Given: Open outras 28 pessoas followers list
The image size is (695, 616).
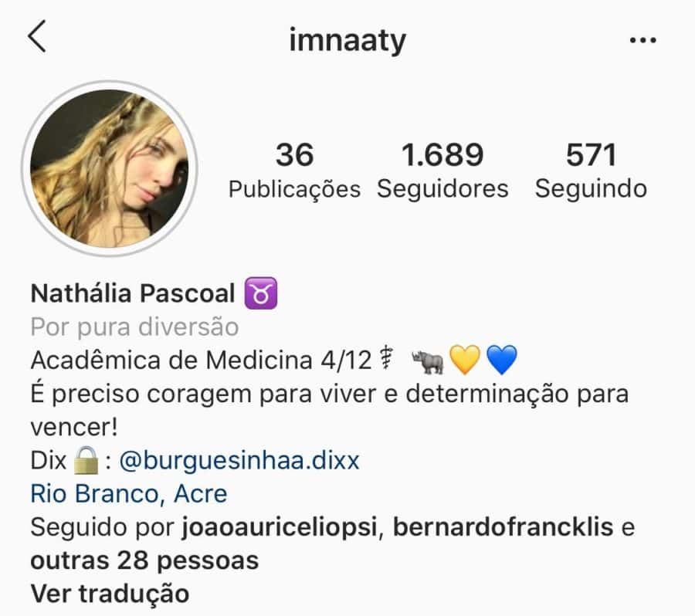Looking at the screenshot, I should [144, 560].
